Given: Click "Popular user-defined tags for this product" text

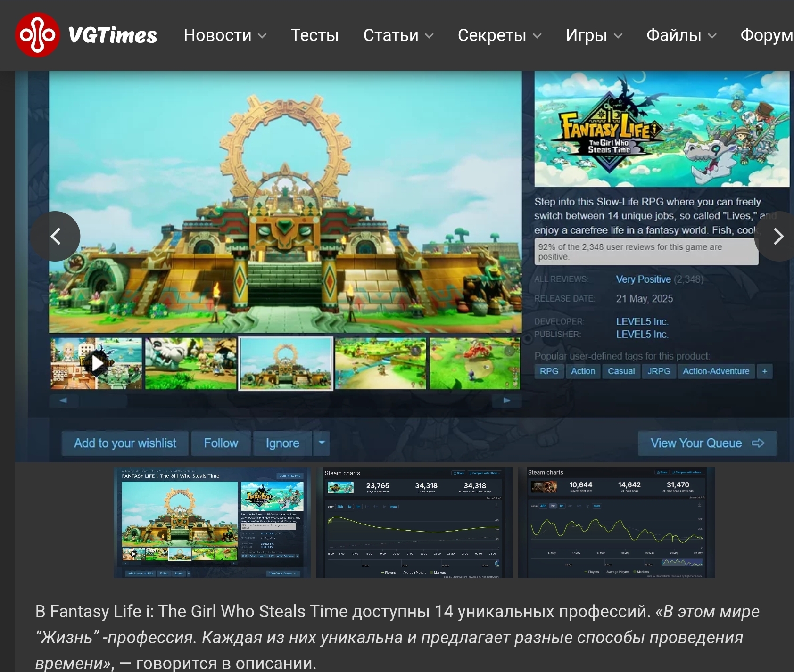Looking at the screenshot, I should 622,356.
